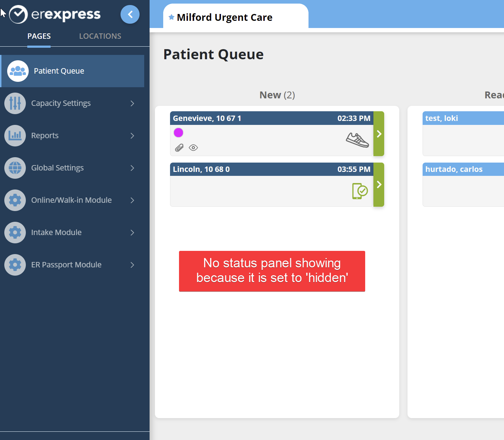This screenshot has width=504, height=440.
Task: Toggle the eye icon on Genevieve's card
Action: [x=193, y=148]
